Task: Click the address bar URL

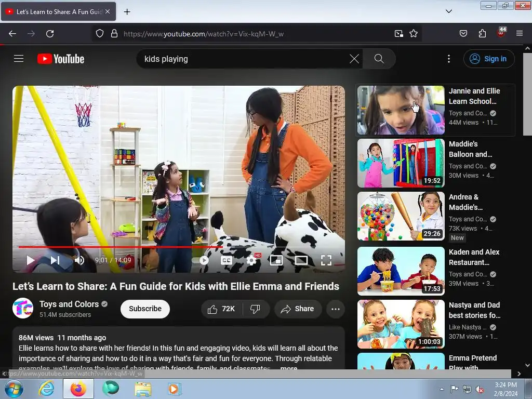Action: pos(204,34)
